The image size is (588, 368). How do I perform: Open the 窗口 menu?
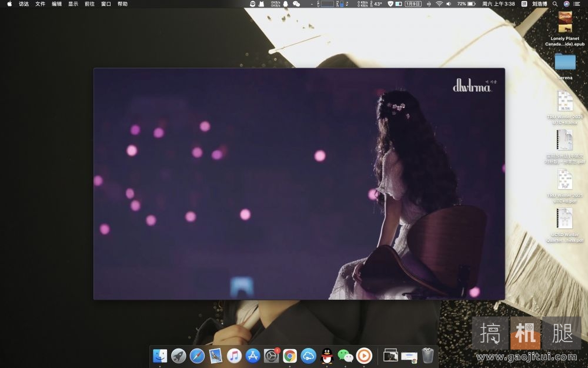(106, 4)
